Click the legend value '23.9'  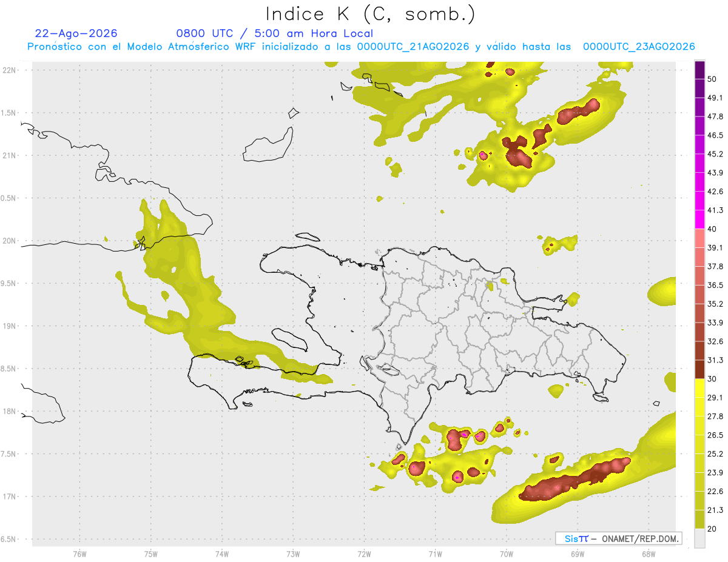coord(716,472)
